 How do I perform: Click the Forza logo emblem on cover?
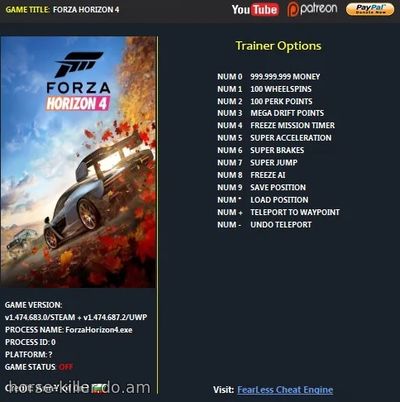pos(79,64)
